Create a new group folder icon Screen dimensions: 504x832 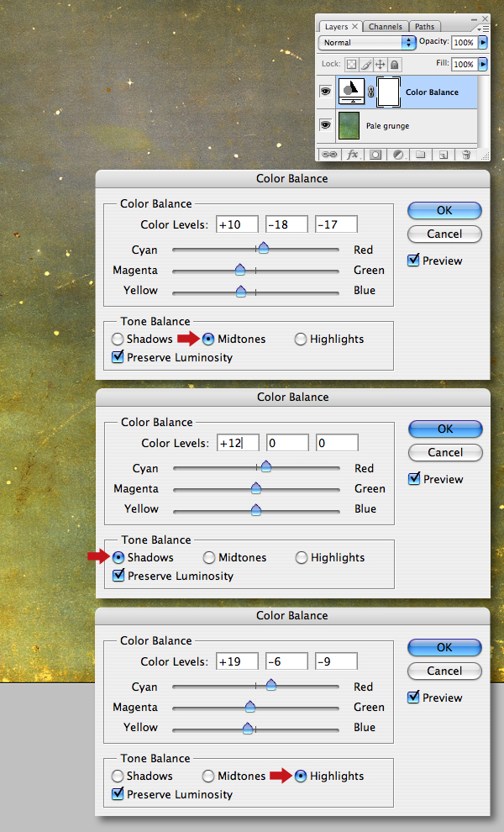click(x=421, y=155)
